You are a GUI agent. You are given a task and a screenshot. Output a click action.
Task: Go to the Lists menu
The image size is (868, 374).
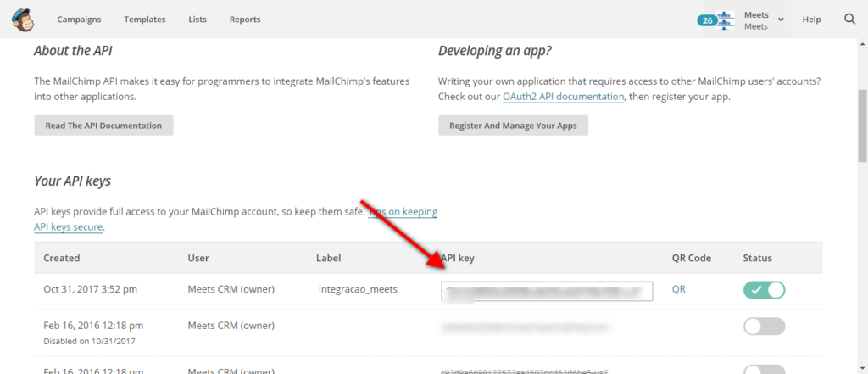pos(198,20)
